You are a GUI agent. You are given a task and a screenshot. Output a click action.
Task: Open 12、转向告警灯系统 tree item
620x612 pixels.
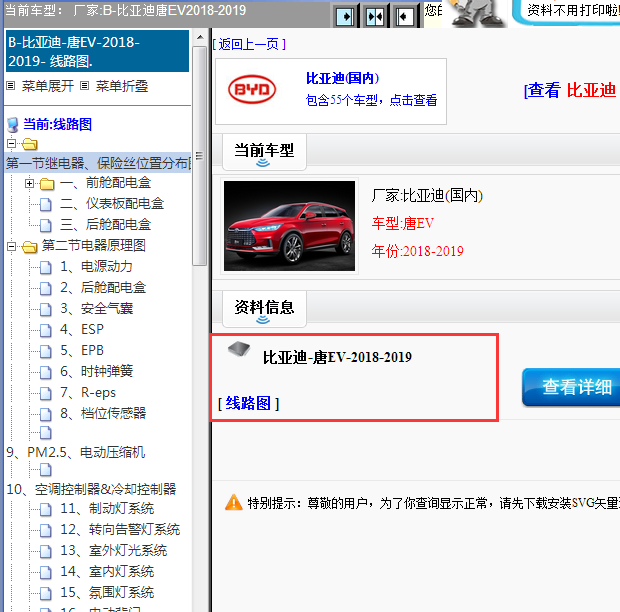coord(120,529)
